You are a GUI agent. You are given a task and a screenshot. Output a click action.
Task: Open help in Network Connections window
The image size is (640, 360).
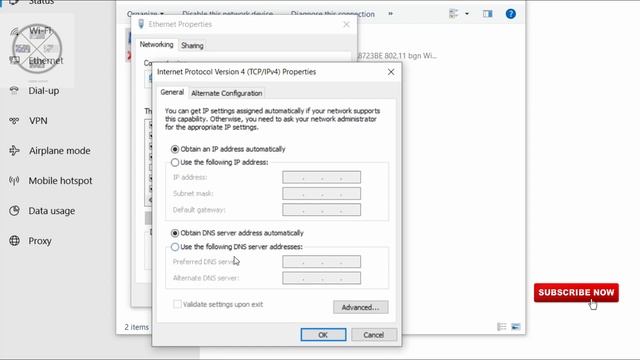[511, 14]
